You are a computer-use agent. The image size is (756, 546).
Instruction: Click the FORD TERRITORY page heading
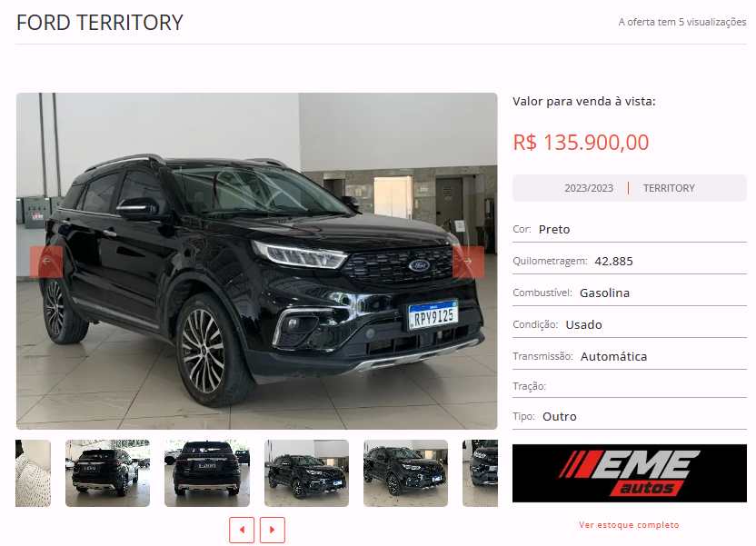tap(100, 23)
